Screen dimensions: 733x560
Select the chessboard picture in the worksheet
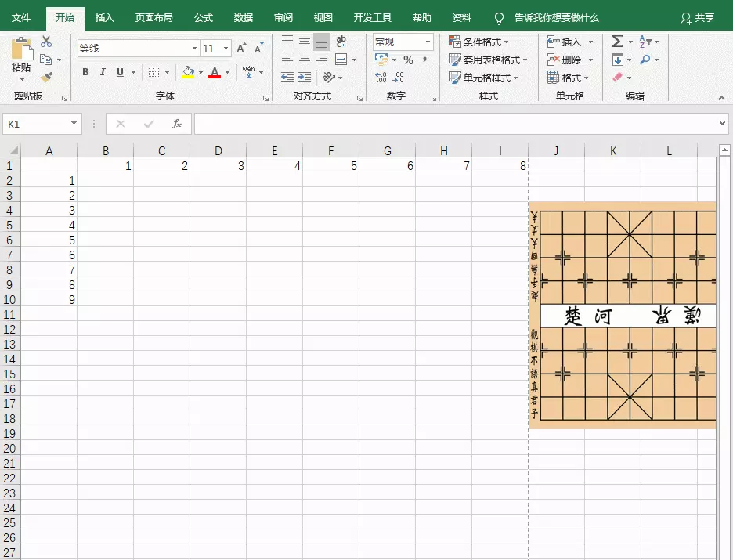623,313
